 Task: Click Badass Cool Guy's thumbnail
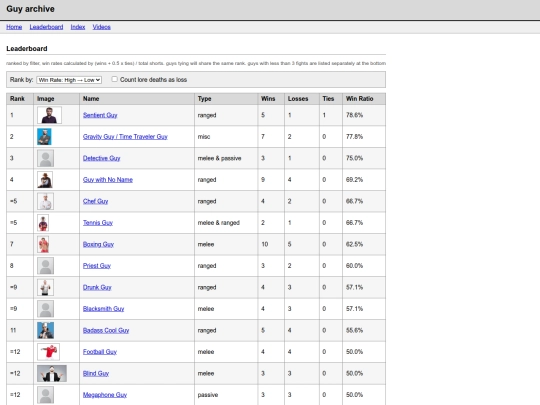tap(45, 330)
